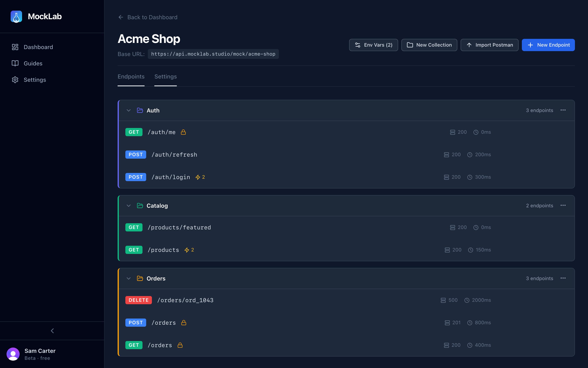588x368 pixels.
Task: Click the lock icon on GET /orders
Action: click(180, 345)
